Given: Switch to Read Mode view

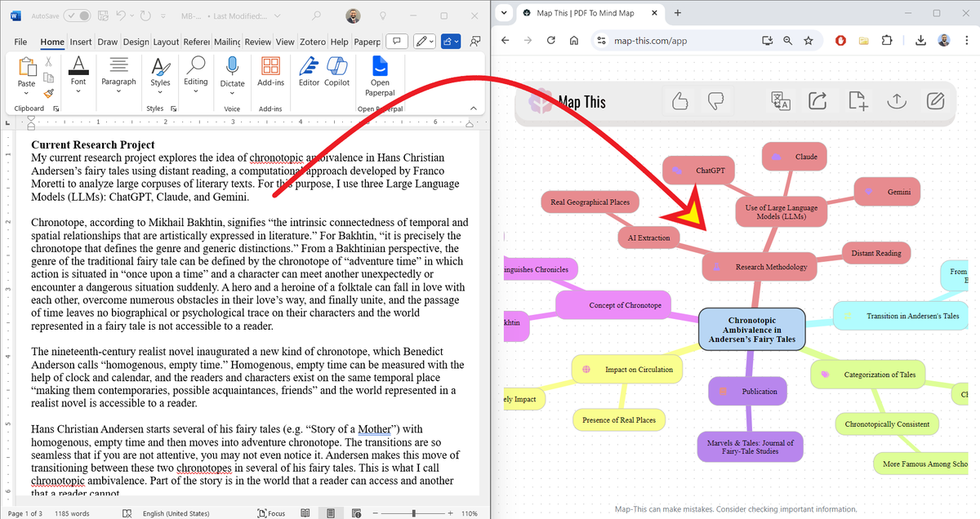Looking at the screenshot, I should click(x=305, y=513).
